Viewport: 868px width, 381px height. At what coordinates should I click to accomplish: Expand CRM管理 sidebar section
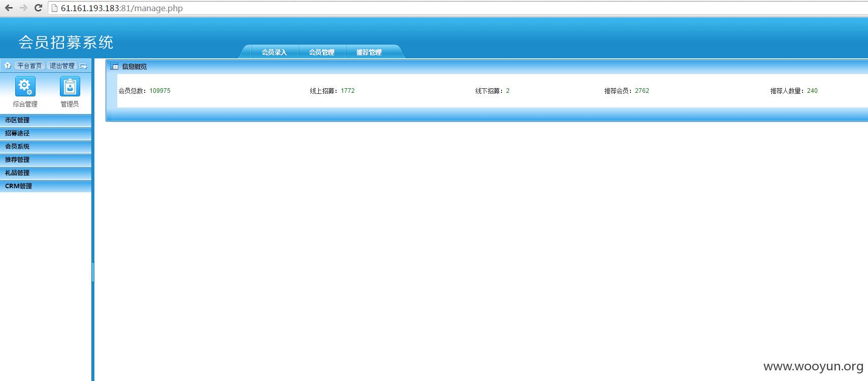46,186
